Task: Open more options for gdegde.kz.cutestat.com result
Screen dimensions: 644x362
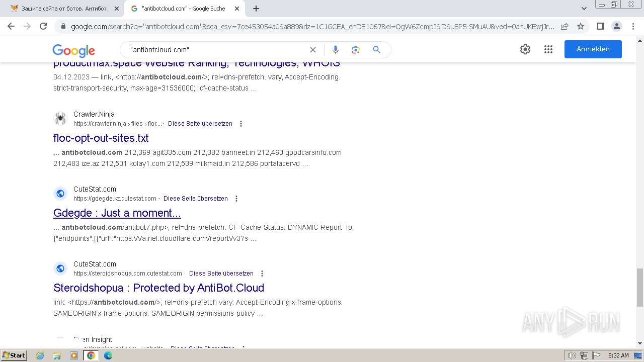Action: [236, 199]
